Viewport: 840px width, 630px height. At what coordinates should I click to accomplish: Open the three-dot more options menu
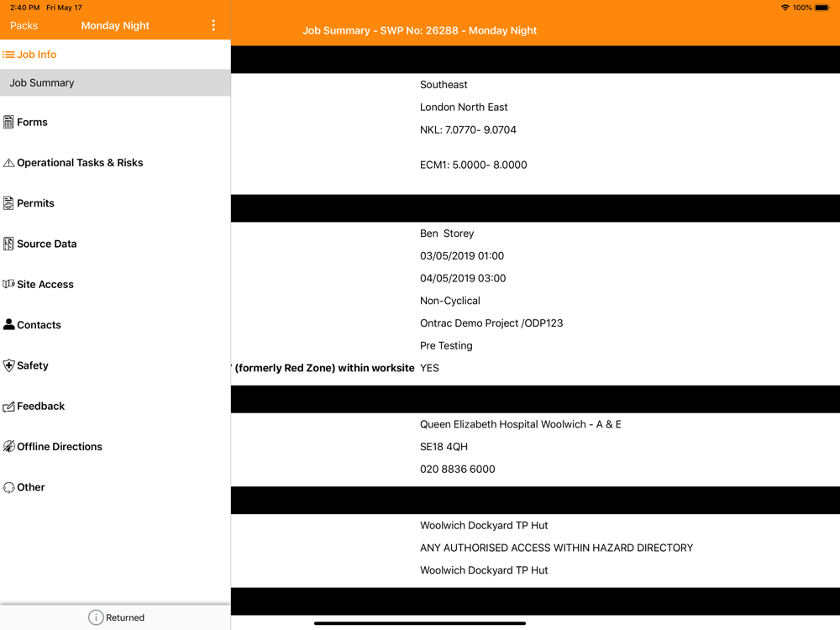coord(213,25)
